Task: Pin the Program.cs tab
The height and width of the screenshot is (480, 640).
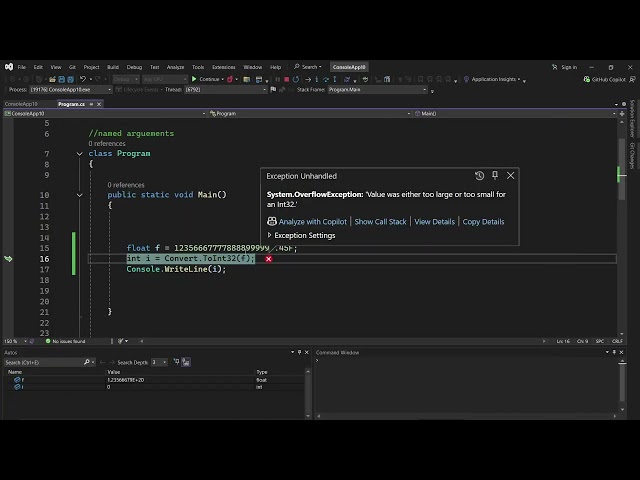Action: pos(91,104)
